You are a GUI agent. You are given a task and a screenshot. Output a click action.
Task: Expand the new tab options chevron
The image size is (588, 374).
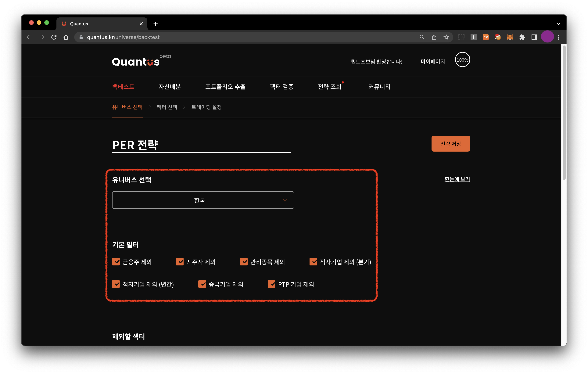pyautogui.click(x=558, y=23)
